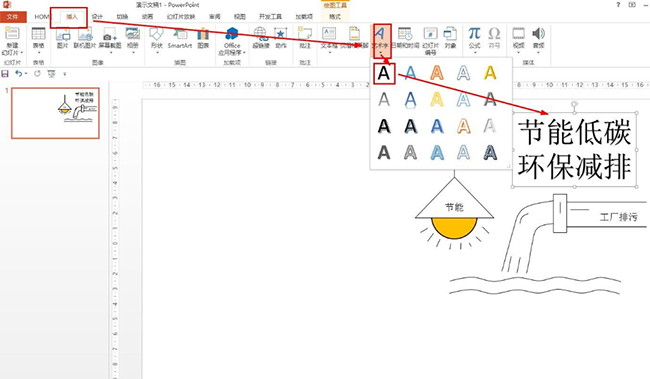Insert a hyperlink with the globe icon

261,38
